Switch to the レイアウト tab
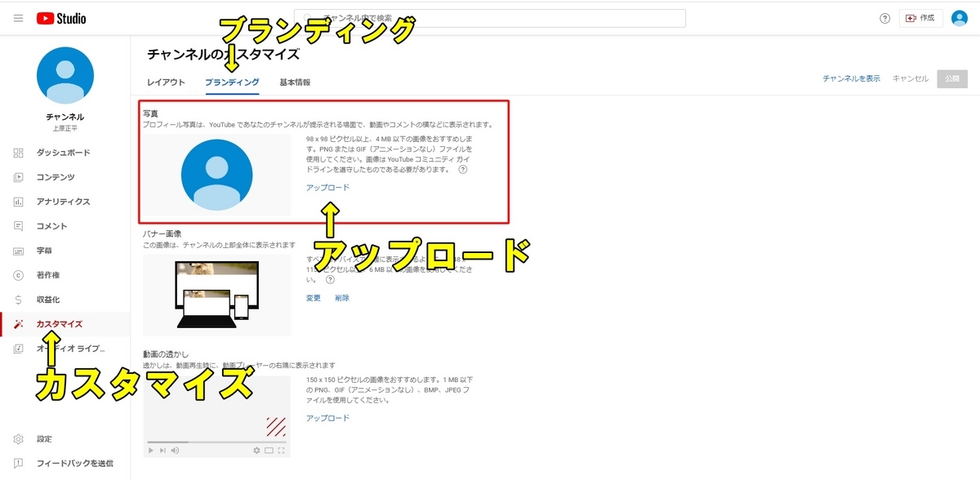980x480 pixels. 166,82
